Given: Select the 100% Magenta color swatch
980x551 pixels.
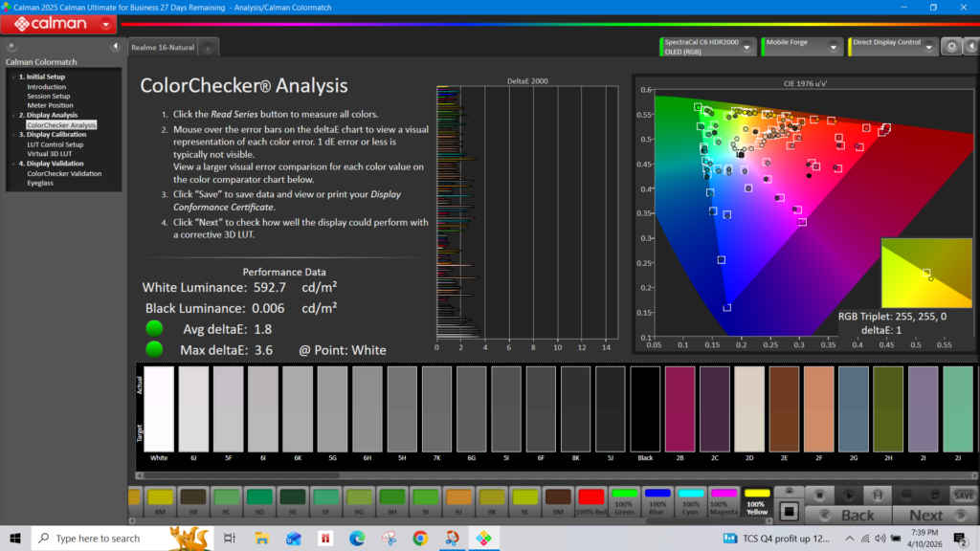Looking at the screenshot, I should (724, 498).
